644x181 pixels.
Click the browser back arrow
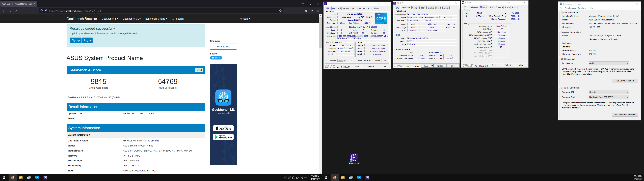click(x=4, y=11)
